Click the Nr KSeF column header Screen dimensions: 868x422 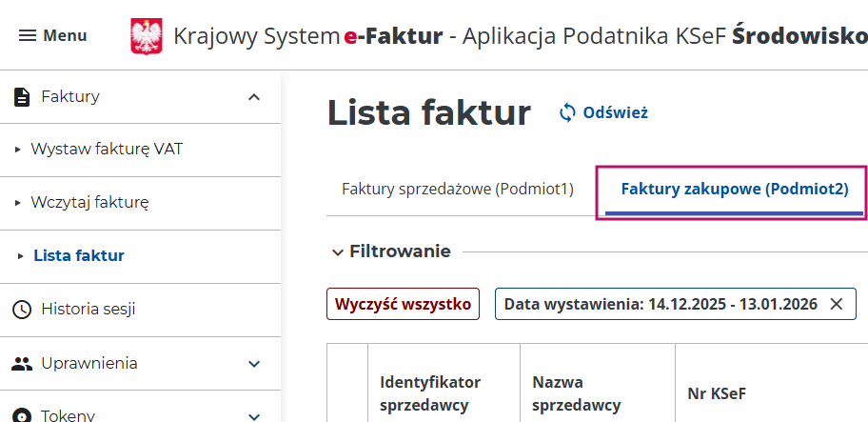click(x=720, y=392)
